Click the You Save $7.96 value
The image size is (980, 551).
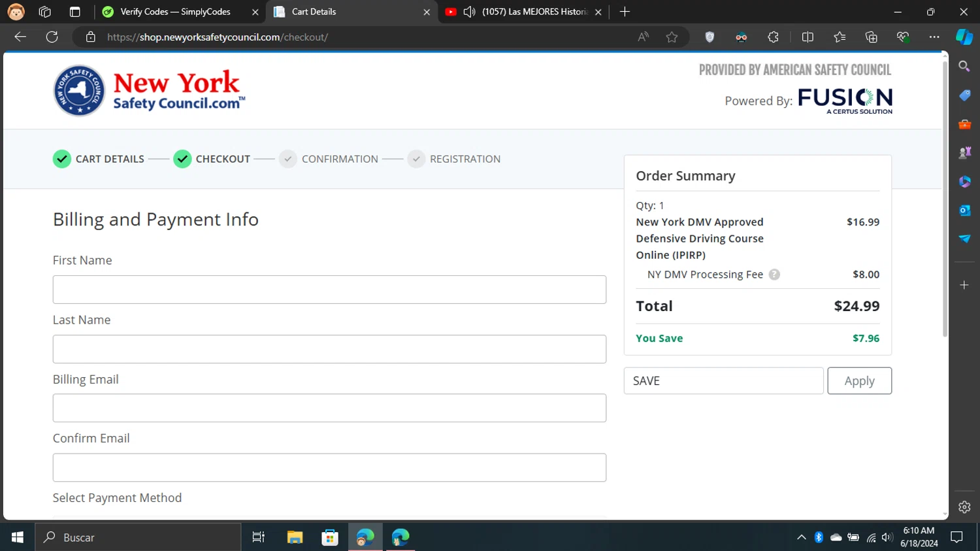click(866, 338)
